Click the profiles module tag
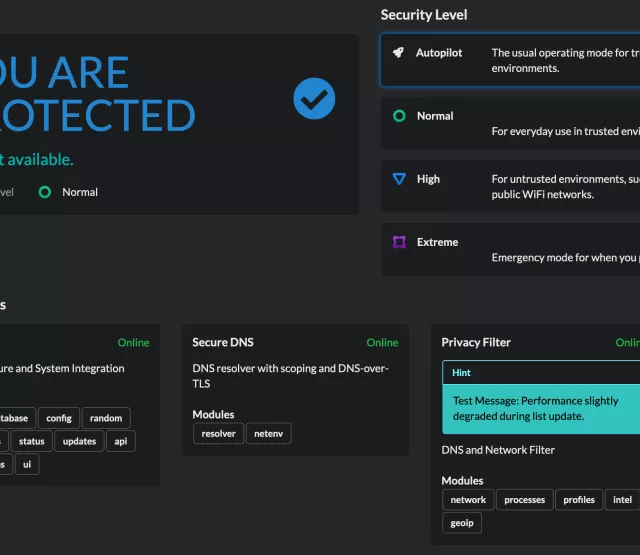Viewport: 640px width, 555px height. [579, 500]
